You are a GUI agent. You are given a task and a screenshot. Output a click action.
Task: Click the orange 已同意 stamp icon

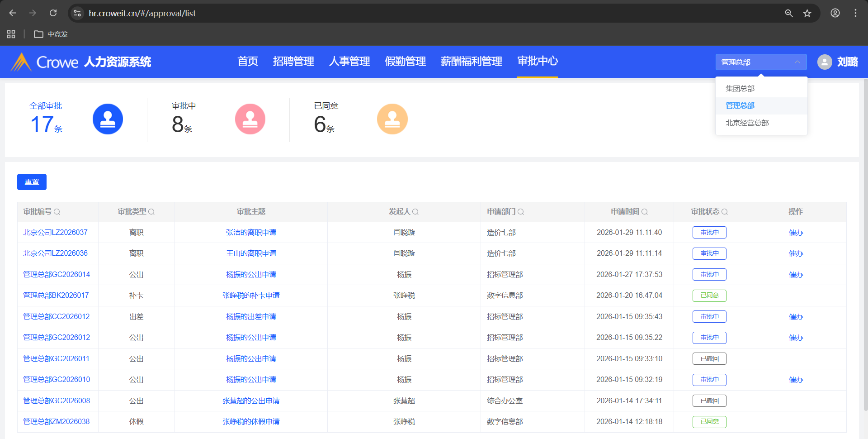pyautogui.click(x=392, y=119)
